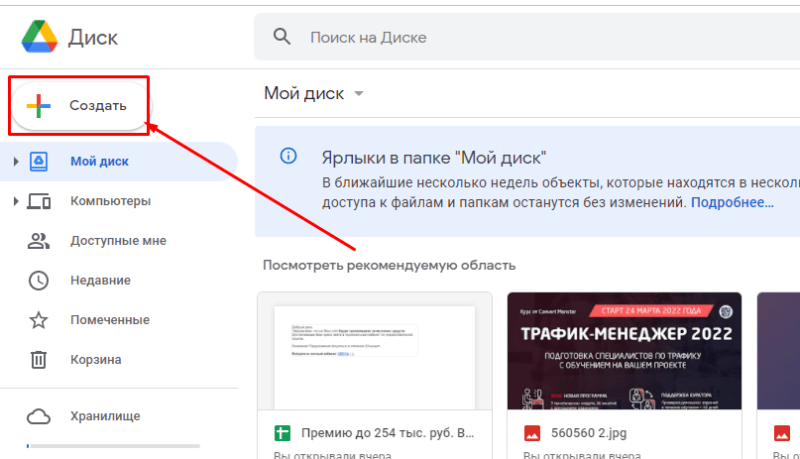800x459 pixels.
Task: Follow the Подробнее… link
Action: coord(732,202)
